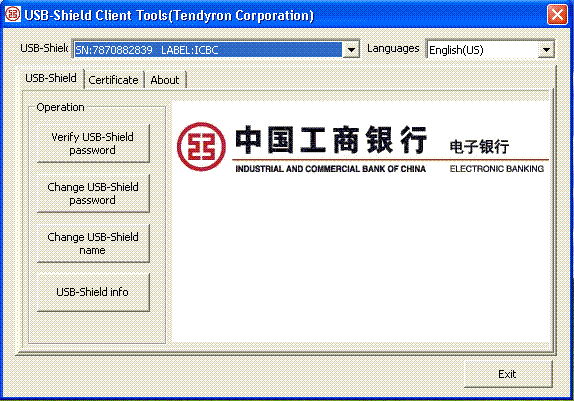
Task: Click the Electronic Banking text
Action: pos(497,169)
